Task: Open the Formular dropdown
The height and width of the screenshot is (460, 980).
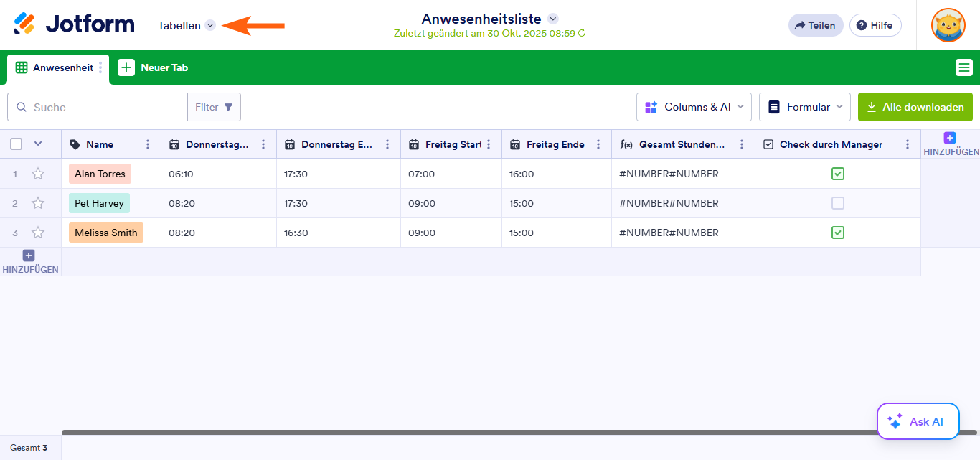Action: (x=804, y=107)
